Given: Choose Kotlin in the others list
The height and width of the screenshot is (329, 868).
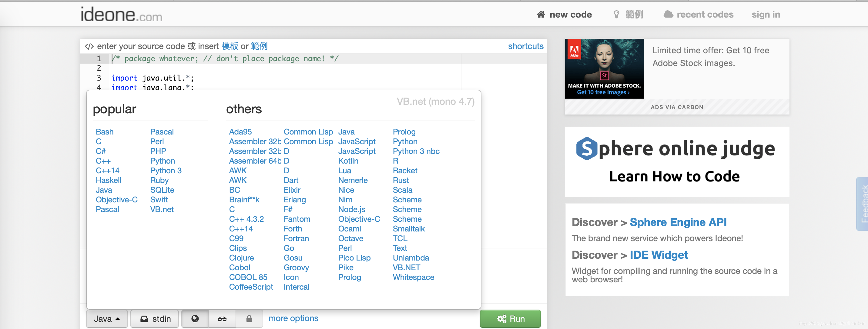Looking at the screenshot, I should (x=348, y=161).
